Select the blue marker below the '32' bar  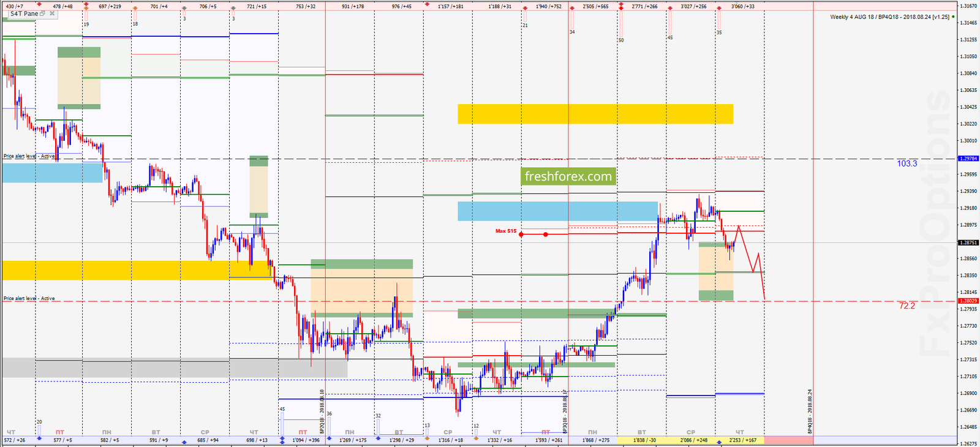pos(378,438)
